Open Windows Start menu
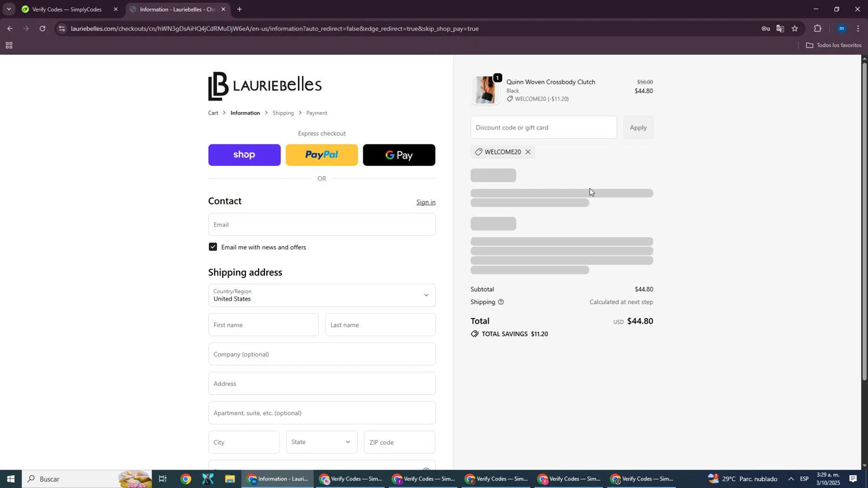The height and width of the screenshot is (488, 868). [x=10, y=479]
